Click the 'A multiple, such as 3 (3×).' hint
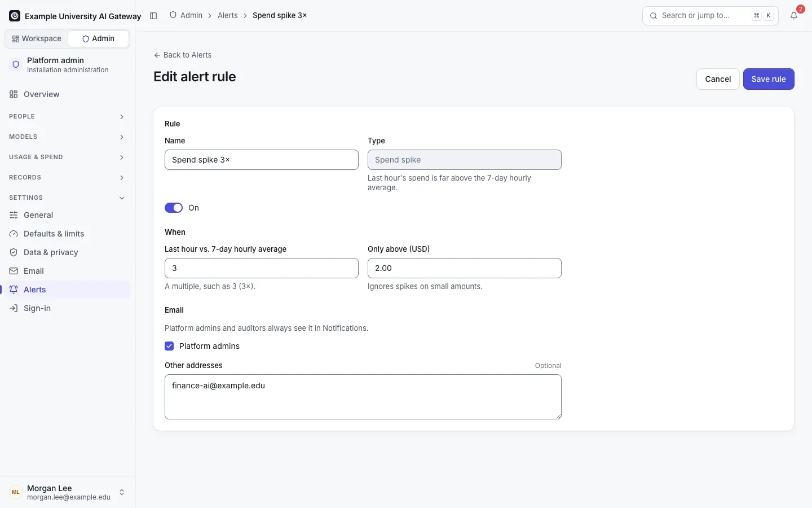Viewport: 812px width, 508px height. click(x=210, y=287)
